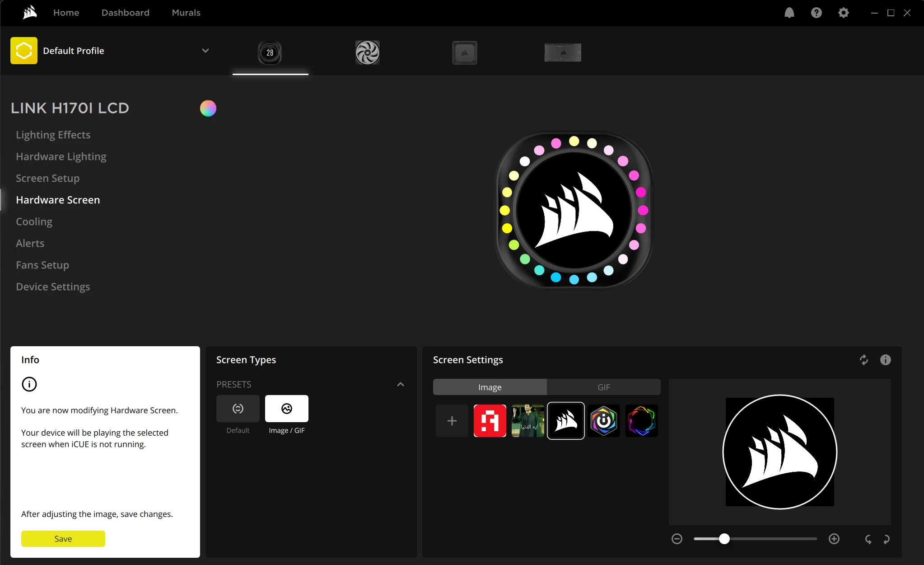Open the Dashboard tab

(x=125, y=13)
